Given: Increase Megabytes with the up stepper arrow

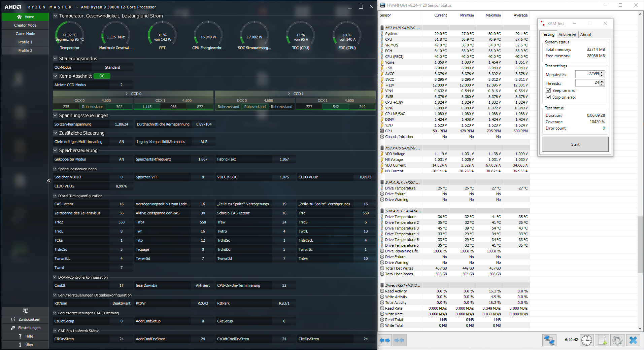Looking at the screenshot, I should tap(602, 72).
